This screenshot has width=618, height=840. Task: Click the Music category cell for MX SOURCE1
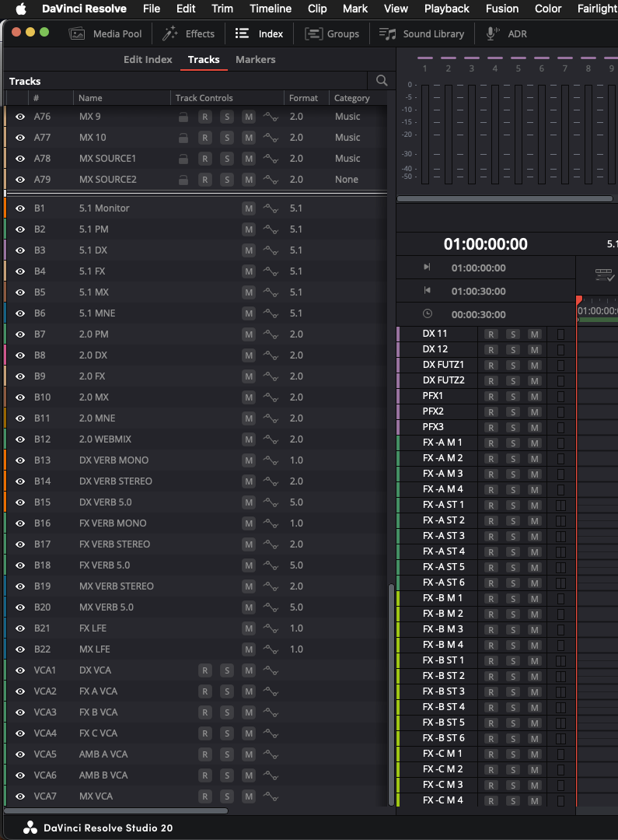pyautogui.click(x=347, y=159)
